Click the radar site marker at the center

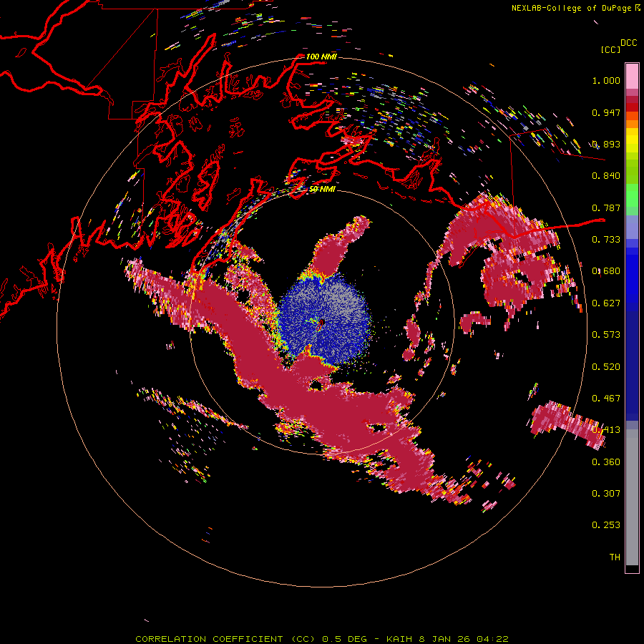(322, 323)
